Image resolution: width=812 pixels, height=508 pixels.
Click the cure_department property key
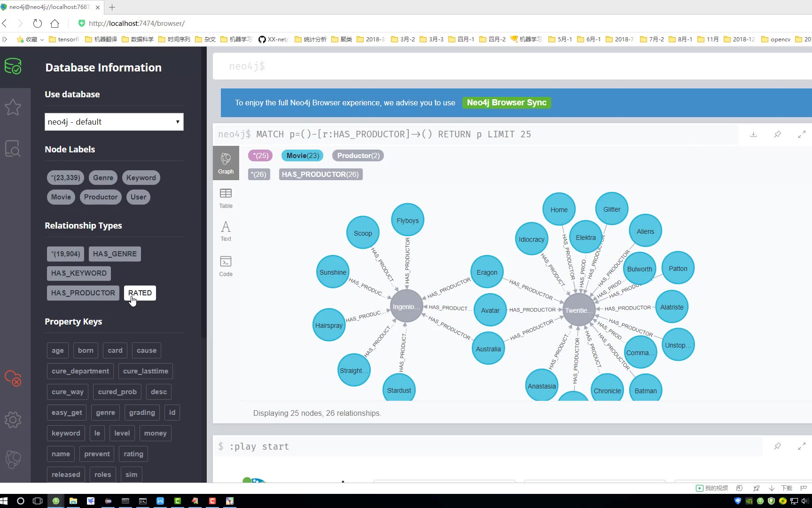pyautogui.click(x=80, y=371)
